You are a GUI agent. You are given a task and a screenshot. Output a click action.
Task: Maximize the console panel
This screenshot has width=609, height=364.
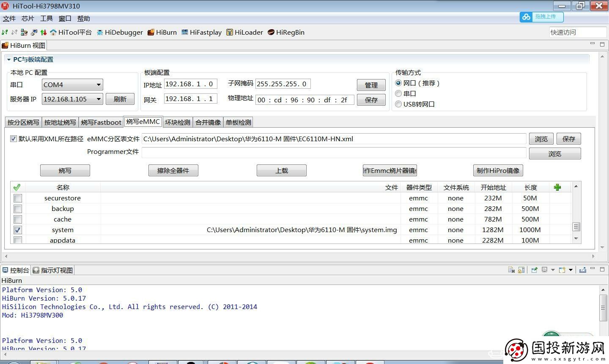(602, 269)
